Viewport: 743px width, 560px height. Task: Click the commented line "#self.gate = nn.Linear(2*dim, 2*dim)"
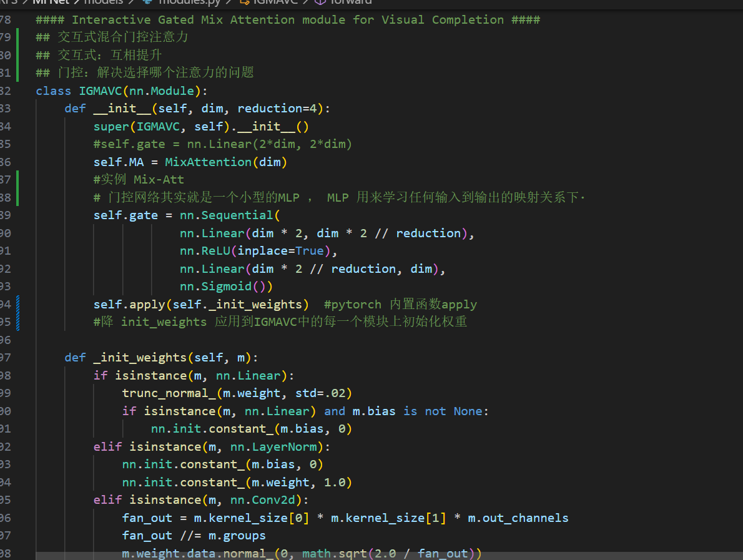[x=223, y=144]
